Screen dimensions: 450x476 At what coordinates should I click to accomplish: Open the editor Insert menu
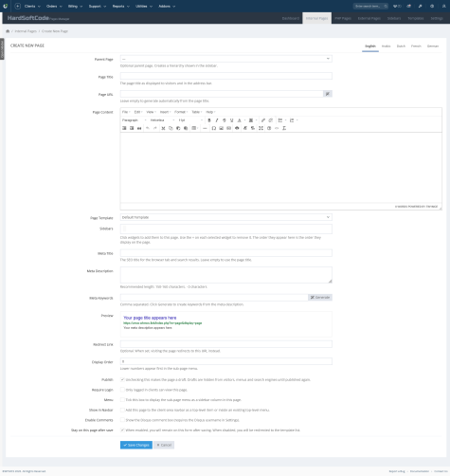click(x=165, y=112)
